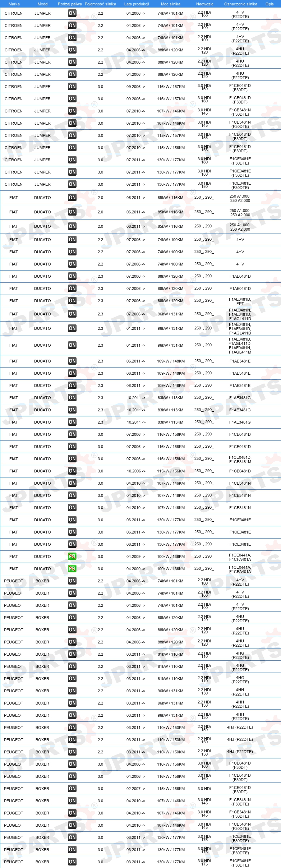This screenshot has height=868, width=281.
Task: Click ON icon in row with F1AGL411M engine
Action: (x=72, y=345)
